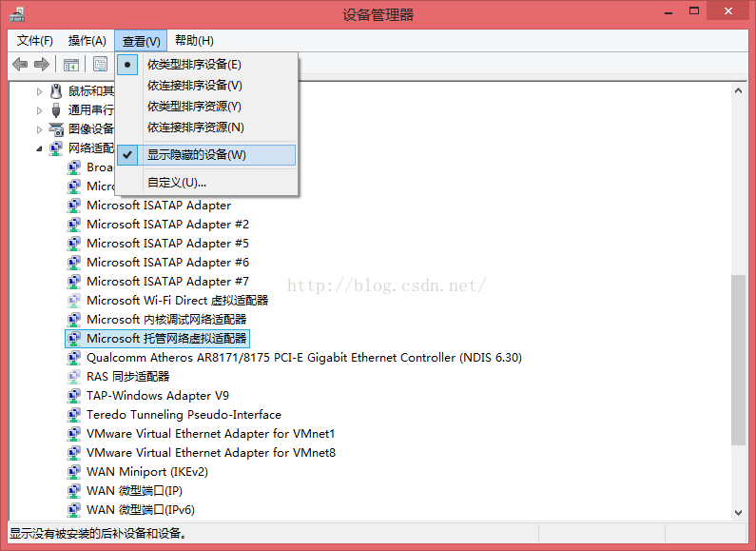Click the show/hide console tree toolbar icon
Image resolution: width=756 pixels, height=551 pixels.
point(71,64)
